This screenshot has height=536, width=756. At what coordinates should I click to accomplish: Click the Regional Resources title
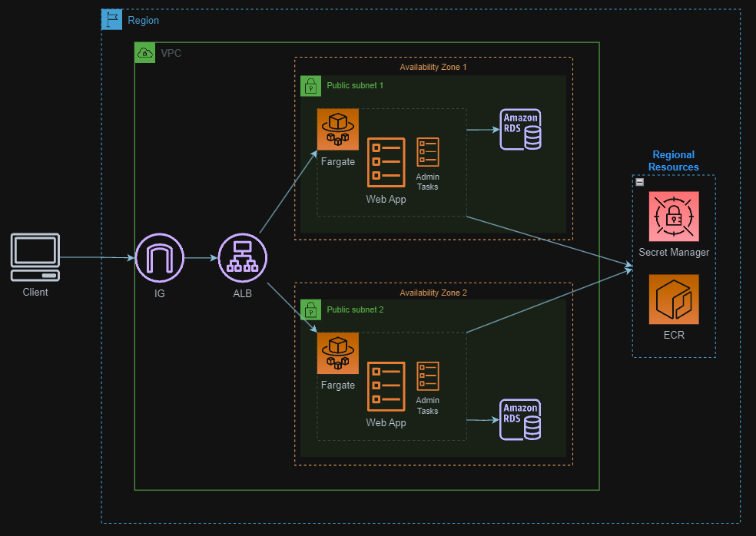click(674, 160)
